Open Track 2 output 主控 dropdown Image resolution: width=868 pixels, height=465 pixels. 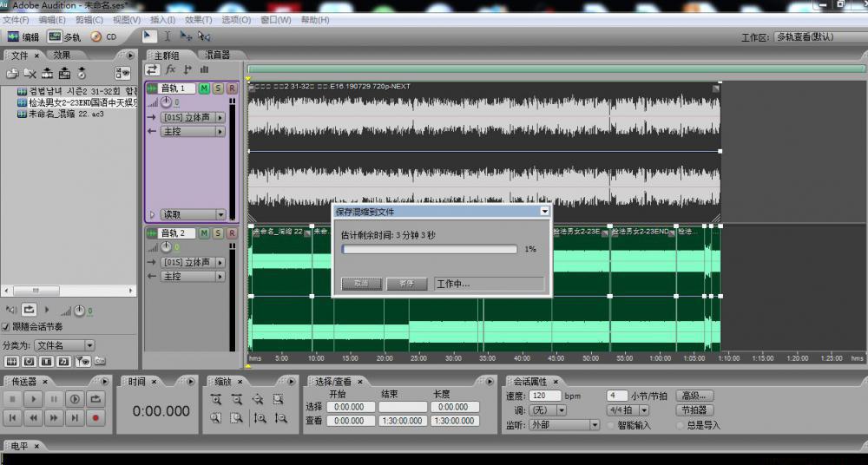193,276
